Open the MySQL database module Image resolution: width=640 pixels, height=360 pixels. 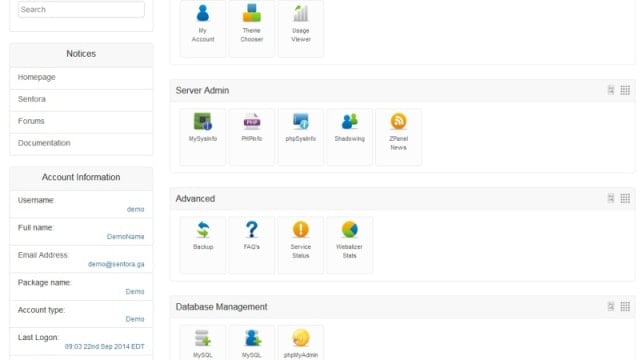[x=203, y=343]
